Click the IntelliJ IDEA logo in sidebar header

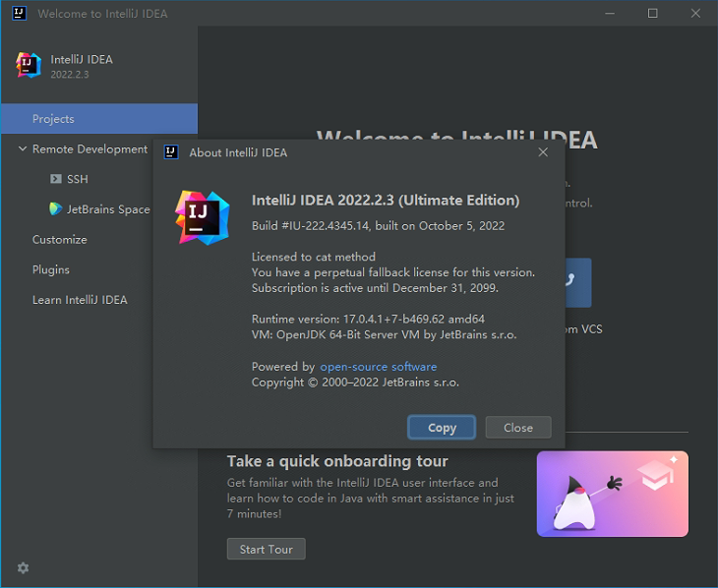[29, 65]
